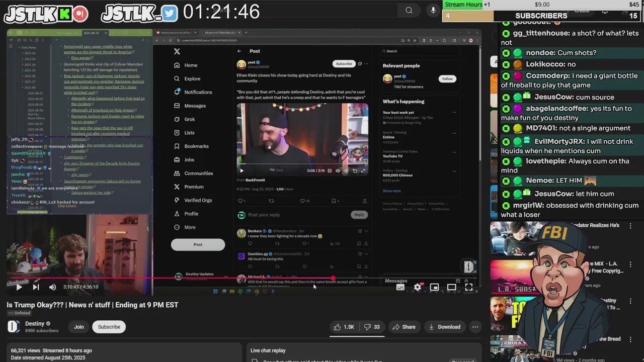Open the player settings gear
644x362 pixels.
click(417, 287)
